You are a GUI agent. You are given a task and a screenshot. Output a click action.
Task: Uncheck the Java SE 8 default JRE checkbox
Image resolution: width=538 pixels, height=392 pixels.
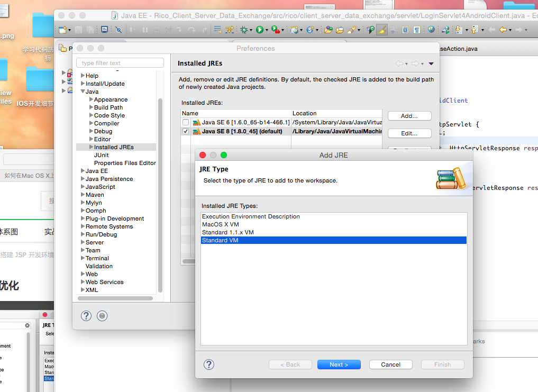pyautogui.click(x=186, y=132)
